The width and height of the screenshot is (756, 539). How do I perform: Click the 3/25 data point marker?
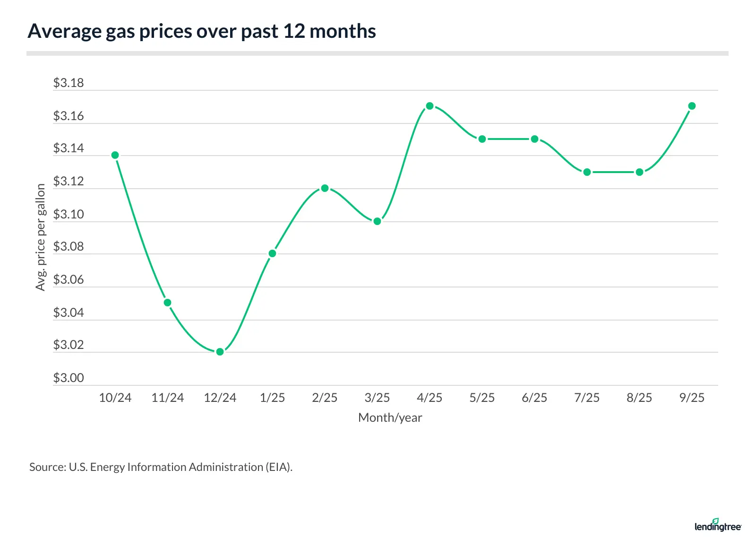(x=377, y=221)
